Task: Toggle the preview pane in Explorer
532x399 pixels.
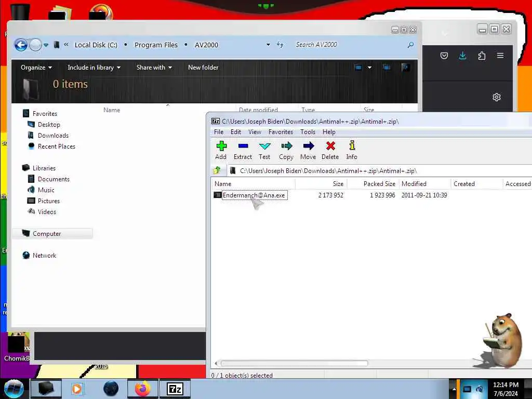Action: click(x=387, y=68)
